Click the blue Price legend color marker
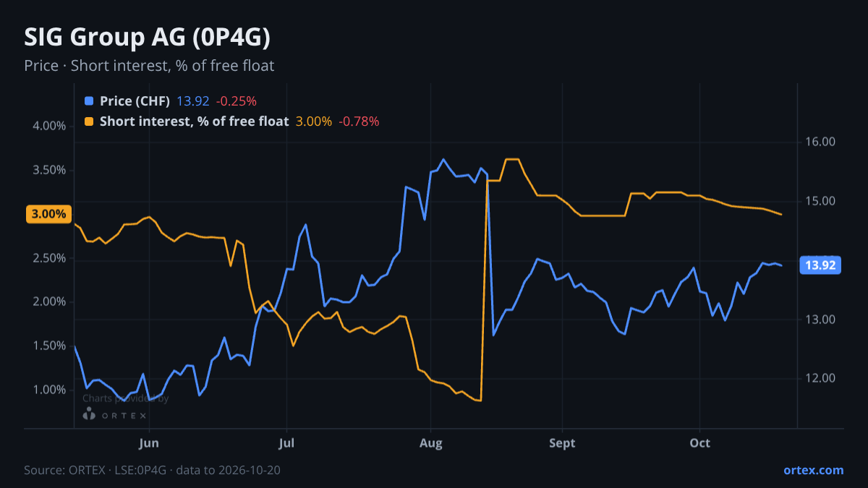 (x=89, y=101)
